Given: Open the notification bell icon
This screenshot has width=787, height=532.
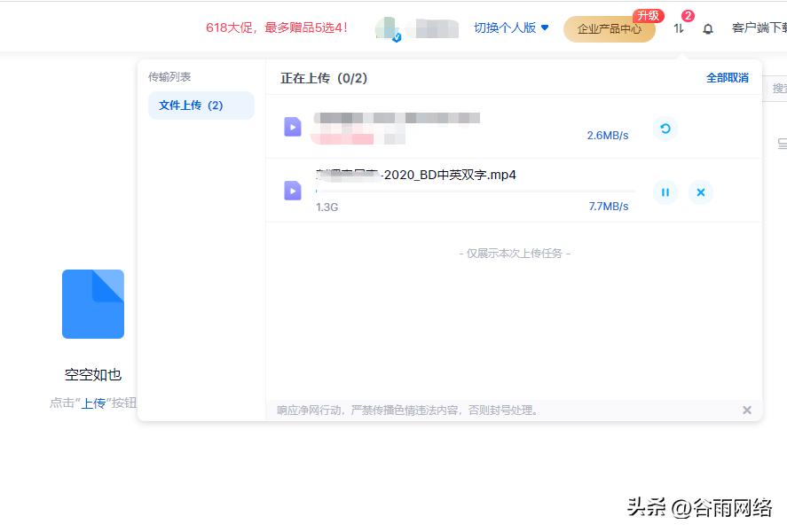Looking at the screenshot, I should (x=707, y=27).
